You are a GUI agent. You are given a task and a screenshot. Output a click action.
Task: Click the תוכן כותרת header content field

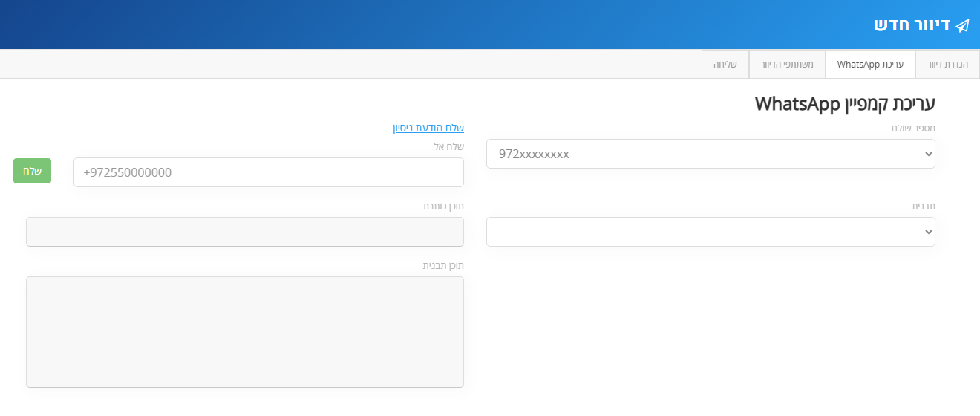coord(245,232)
